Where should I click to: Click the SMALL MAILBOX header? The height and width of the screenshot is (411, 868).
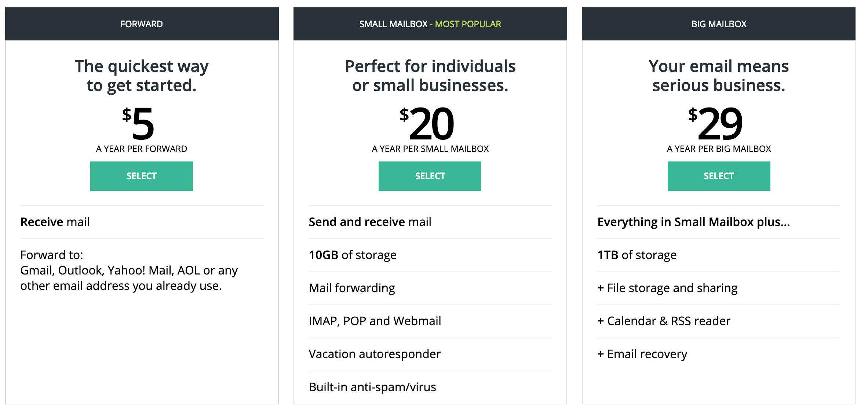(393, 24)
